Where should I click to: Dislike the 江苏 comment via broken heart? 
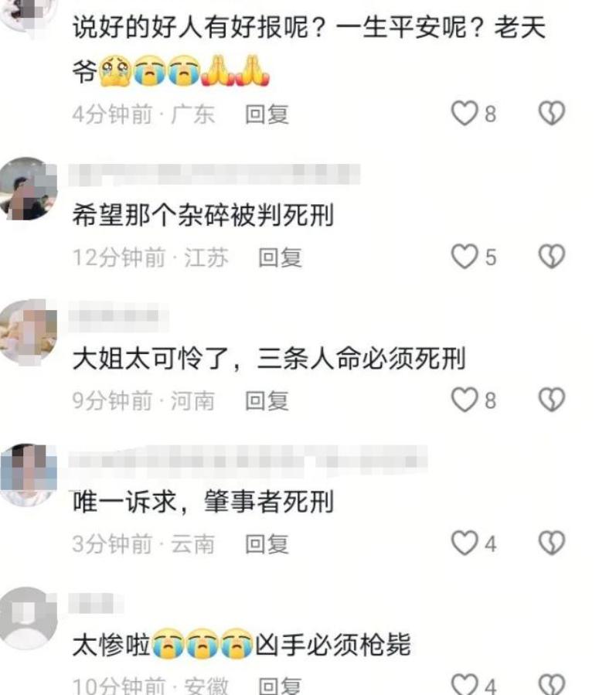tap(552, 256)
